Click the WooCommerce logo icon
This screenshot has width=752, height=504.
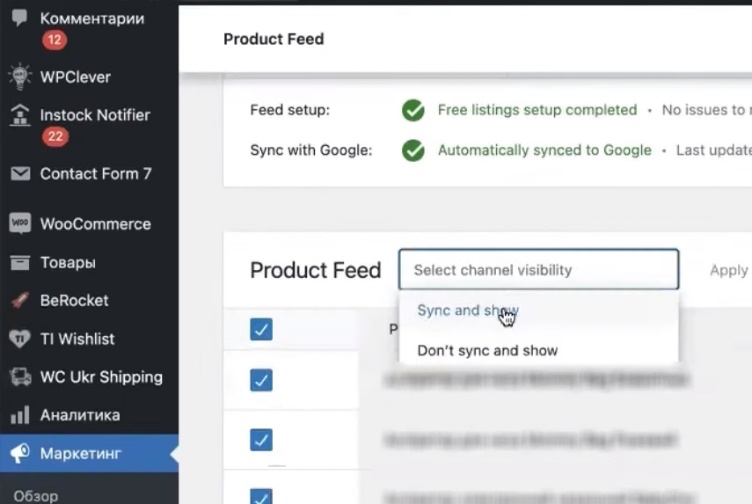click(x=19, y=224)
